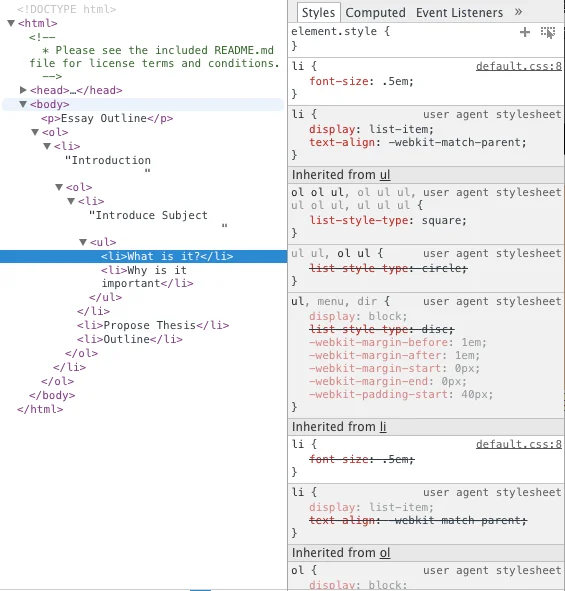
Task: Click the li link in Inherited from li
Action: click(383, 427)
